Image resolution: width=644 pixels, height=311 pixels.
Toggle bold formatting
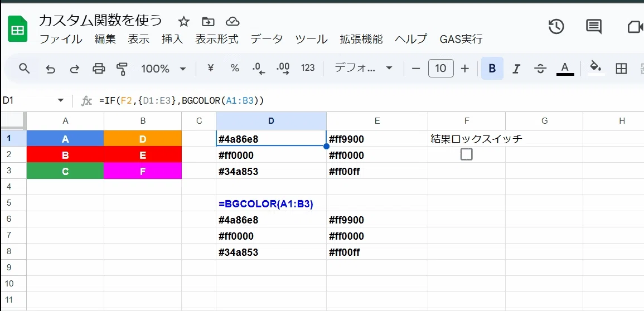pyautogui.click(x=492, y=69)
